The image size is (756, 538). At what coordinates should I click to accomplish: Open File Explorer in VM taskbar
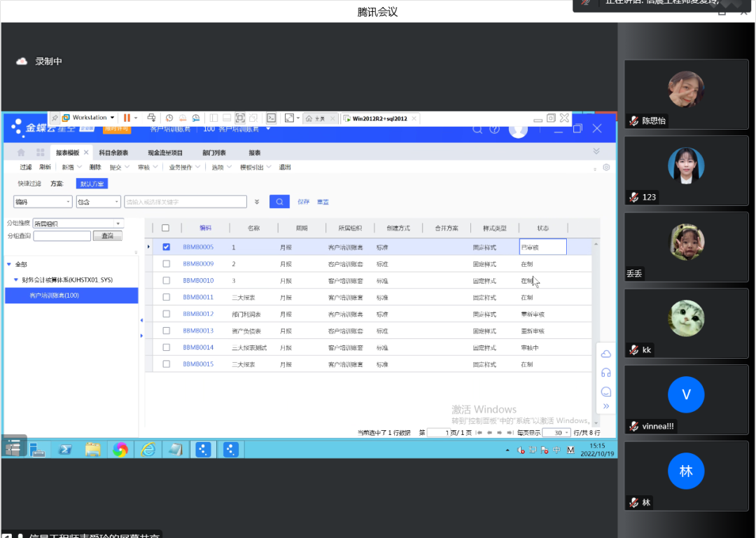[92, 450]
